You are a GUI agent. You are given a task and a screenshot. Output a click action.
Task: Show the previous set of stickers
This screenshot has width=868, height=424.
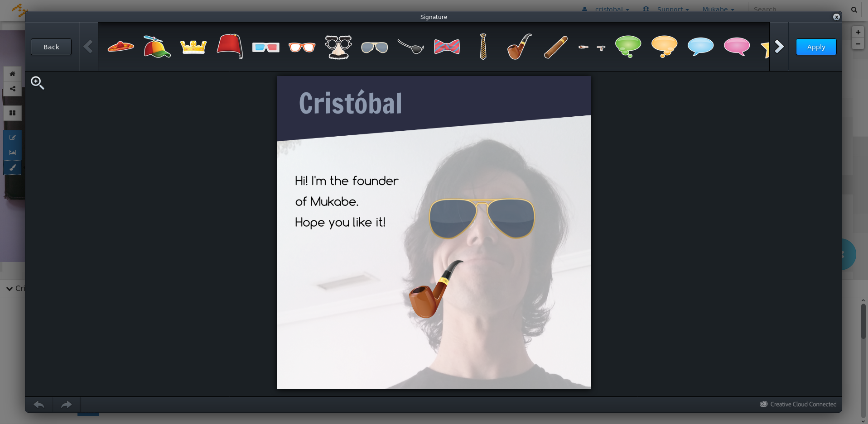pyautogui.click(x=88, y=47)
